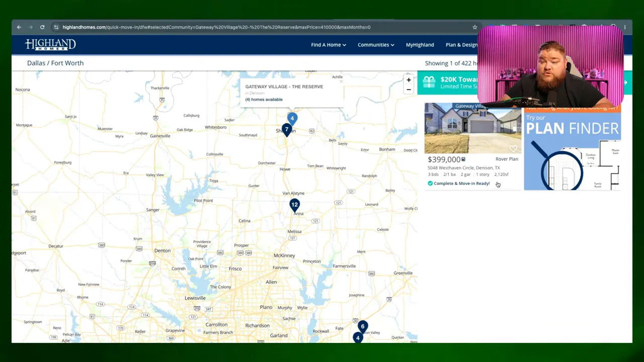
Task: Click the Highland Homes logo
Action: [50, 44]
